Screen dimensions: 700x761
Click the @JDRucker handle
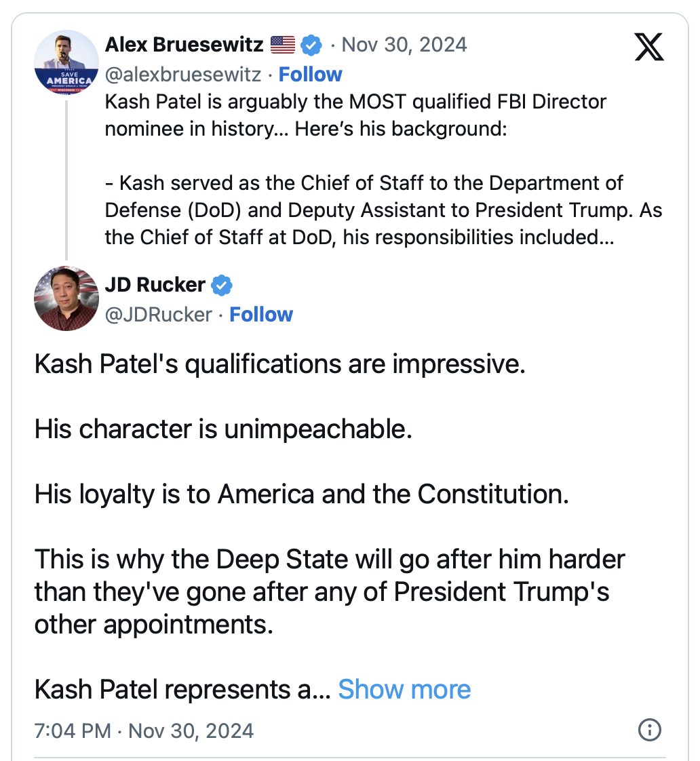click(159, 315)
